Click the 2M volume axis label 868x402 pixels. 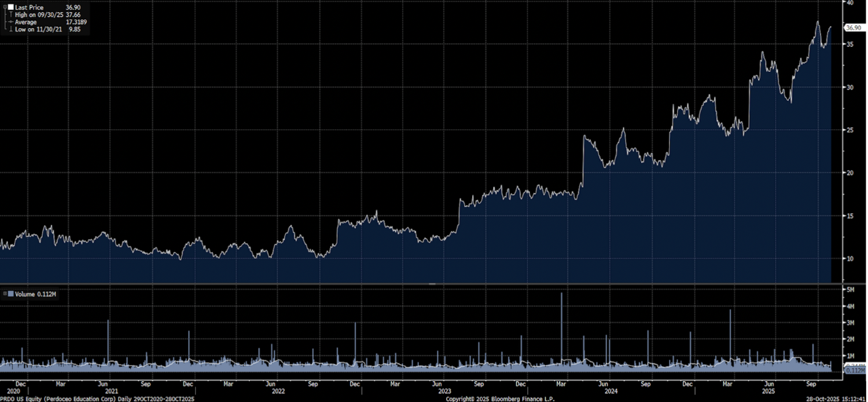[851, 339]
